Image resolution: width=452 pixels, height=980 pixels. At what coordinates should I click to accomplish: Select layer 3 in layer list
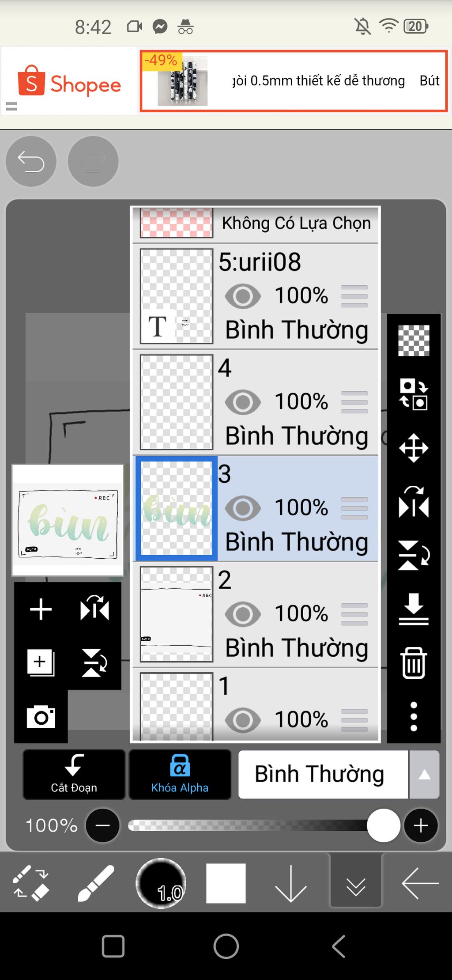pyautogui.click(x=256, y=508)
